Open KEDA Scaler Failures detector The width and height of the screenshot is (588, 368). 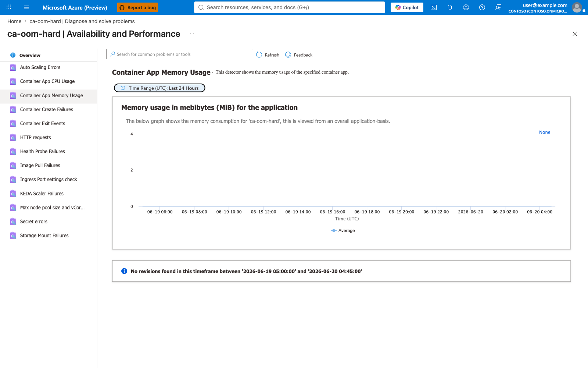pos(49,193)
